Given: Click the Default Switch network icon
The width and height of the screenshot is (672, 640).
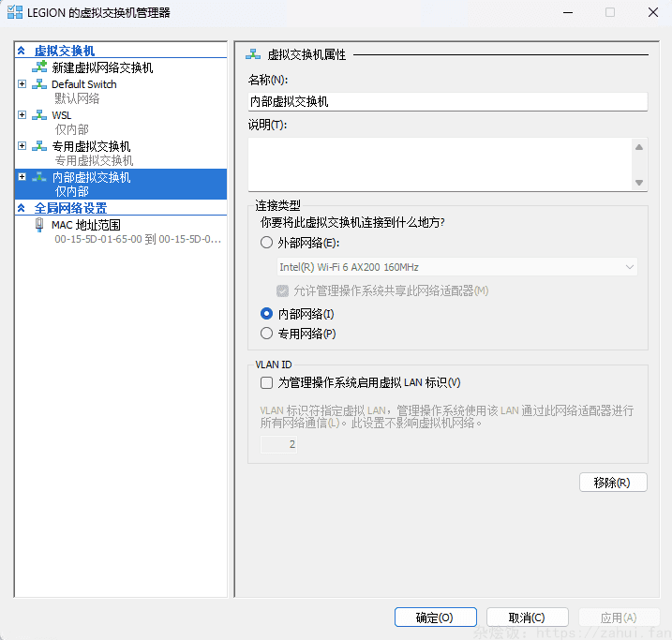Looking at the screenshot, I should point(39,84).
